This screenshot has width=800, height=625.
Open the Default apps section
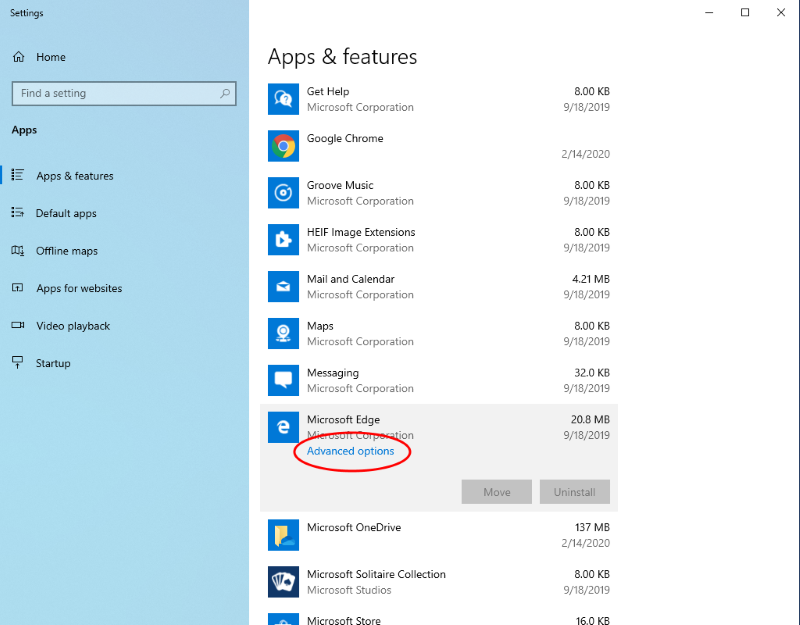66,213
